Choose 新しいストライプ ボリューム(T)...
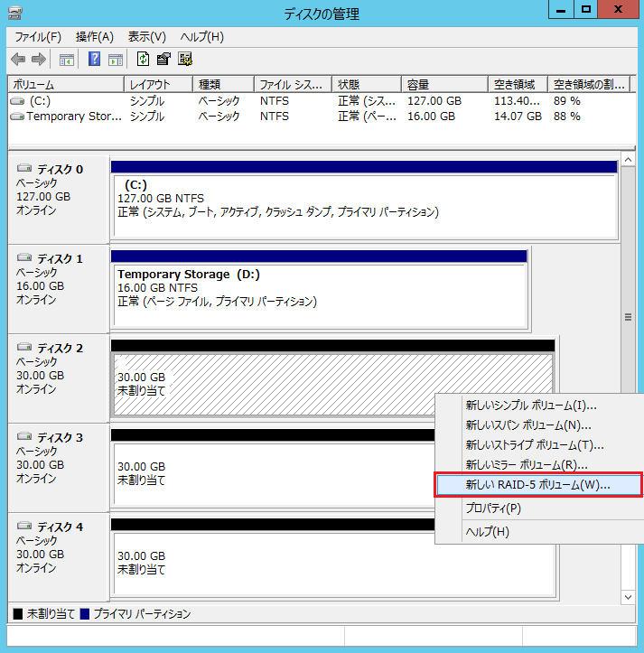This screenshot has width=644, height=653. [x=539, y=445]
